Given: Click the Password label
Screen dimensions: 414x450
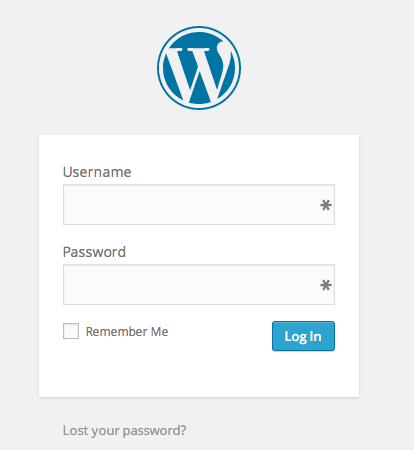Looking at the screenshot, I should 94,252.
